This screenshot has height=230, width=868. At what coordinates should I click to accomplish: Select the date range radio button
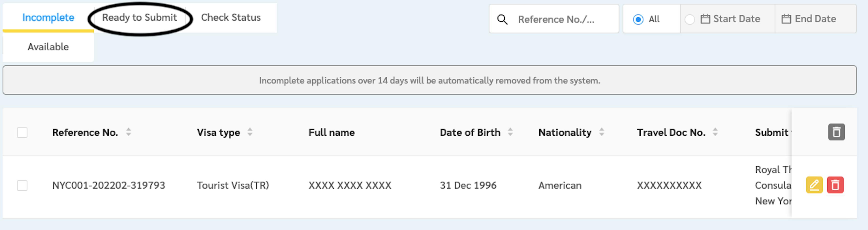tap(689, 19)
